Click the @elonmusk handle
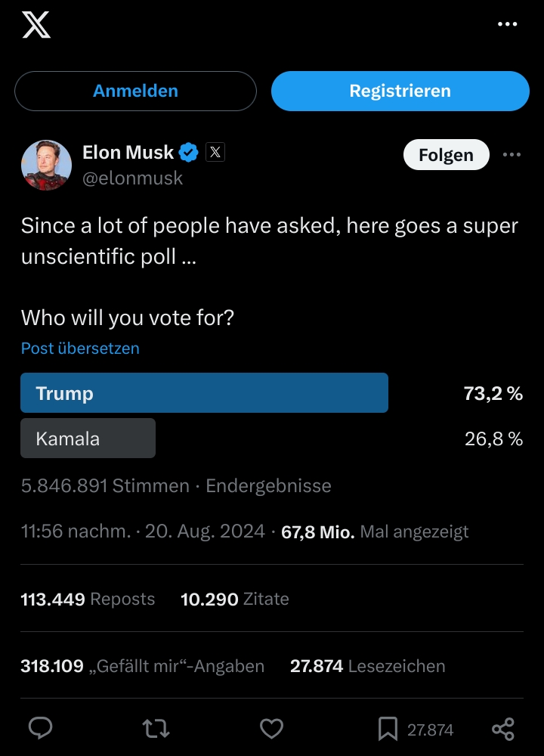Image resolution: width=544 pixels, height=756 pixels. tap(132, 178)
